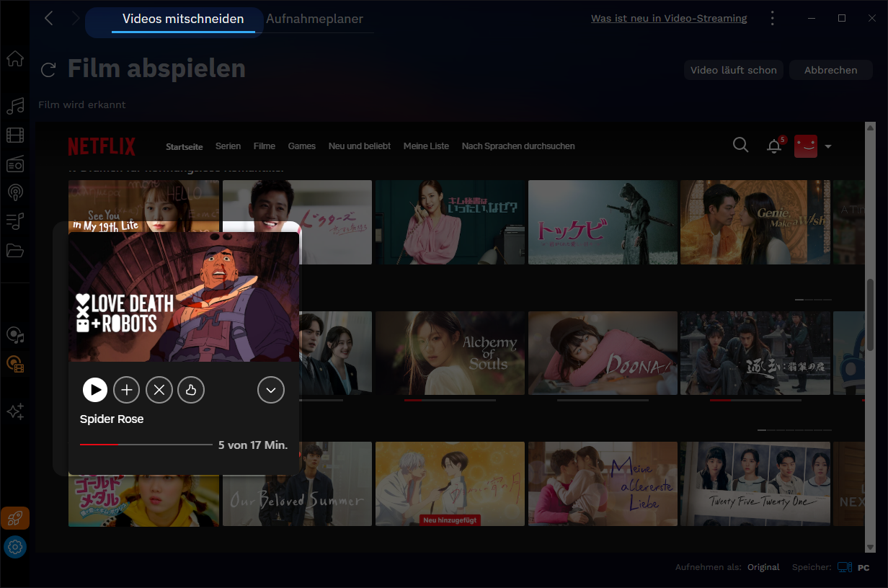Open Netflix Games menu item
Screen dimensions: 888x588
tap(302, 146)
